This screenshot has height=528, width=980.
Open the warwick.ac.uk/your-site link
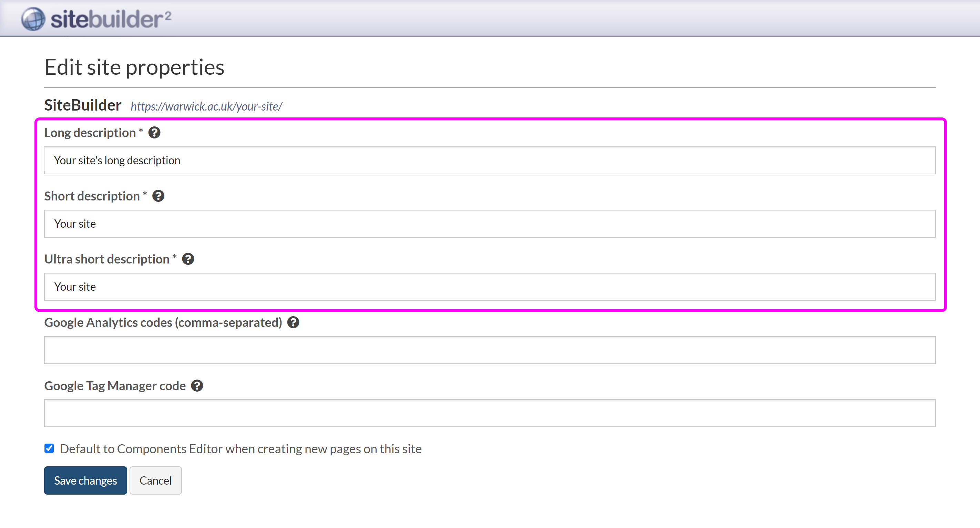pyautogui.click(x=206, y=106)
